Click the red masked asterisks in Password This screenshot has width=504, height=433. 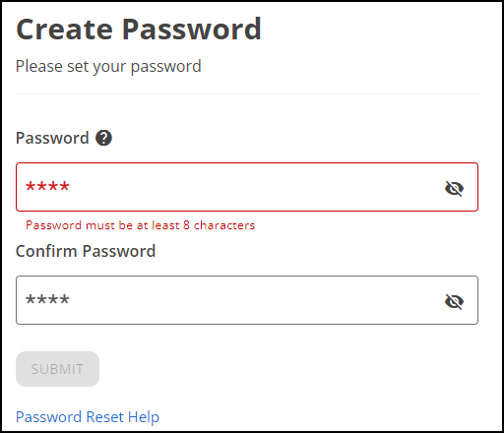coord(47,186)
